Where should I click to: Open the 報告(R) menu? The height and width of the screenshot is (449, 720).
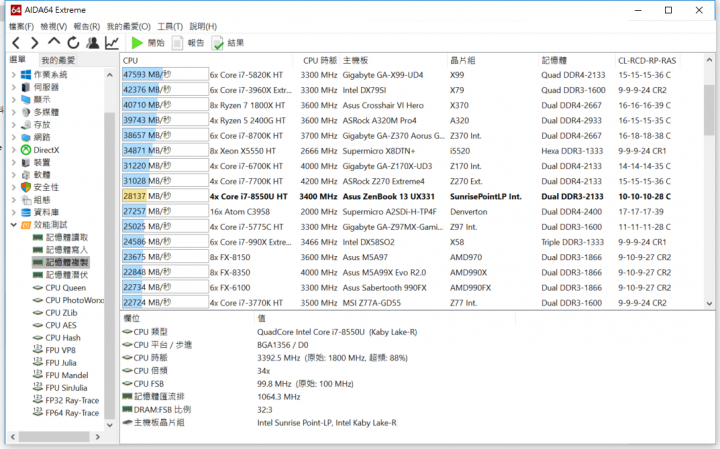[x=87, y=27]
